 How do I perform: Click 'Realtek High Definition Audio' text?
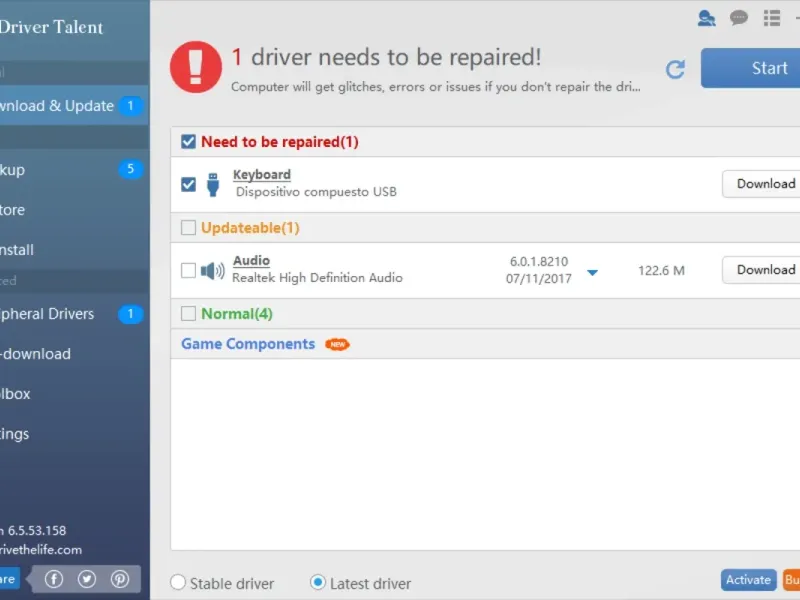317,278
